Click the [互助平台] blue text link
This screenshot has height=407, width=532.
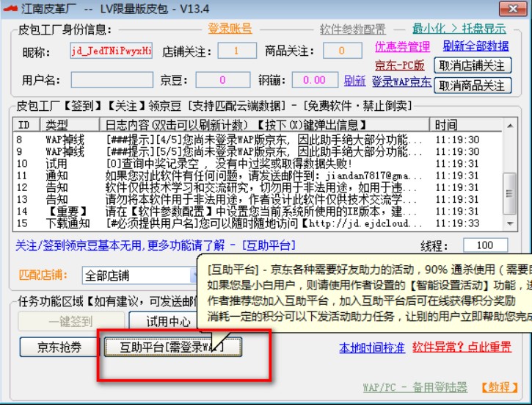(x=269, y=245)
